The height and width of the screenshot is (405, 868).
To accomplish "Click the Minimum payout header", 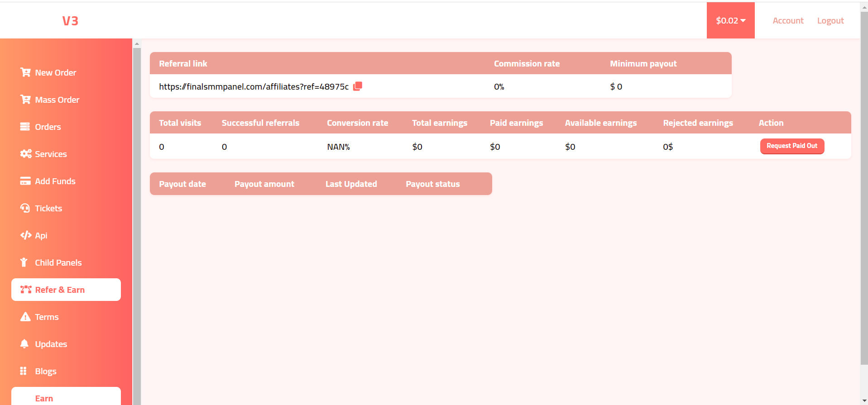I will (x=643, y=64).
